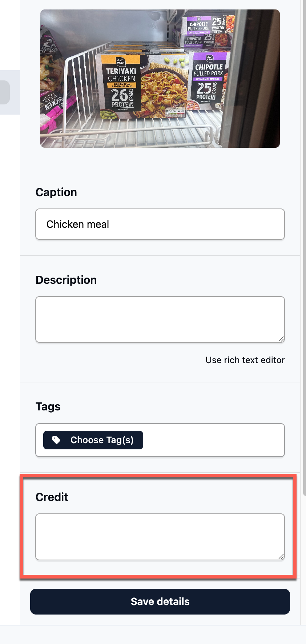The height and width of the screenshot is (644, 306).
Task: Click the Credit box resize handle
Action: coord(281,556)
